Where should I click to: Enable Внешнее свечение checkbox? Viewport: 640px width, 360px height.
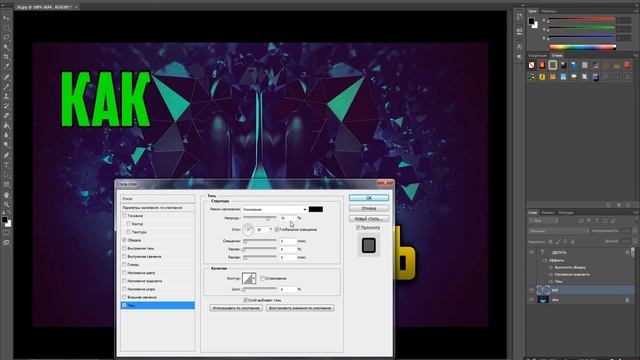click(124, 297)
